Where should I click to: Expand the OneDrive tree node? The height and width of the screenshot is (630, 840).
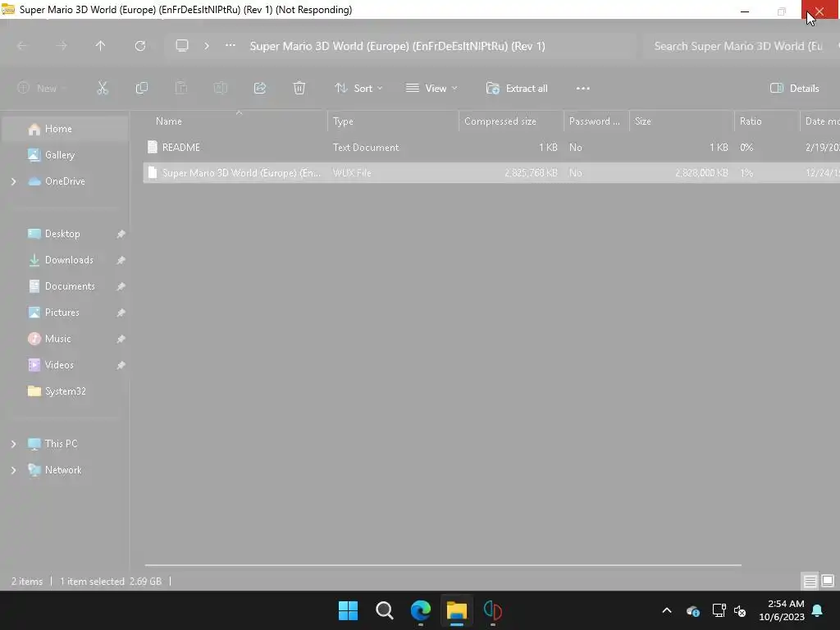tap(13, 181)
